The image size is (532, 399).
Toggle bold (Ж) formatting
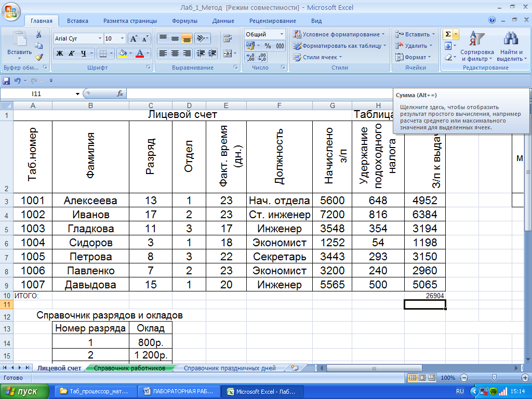60,54
